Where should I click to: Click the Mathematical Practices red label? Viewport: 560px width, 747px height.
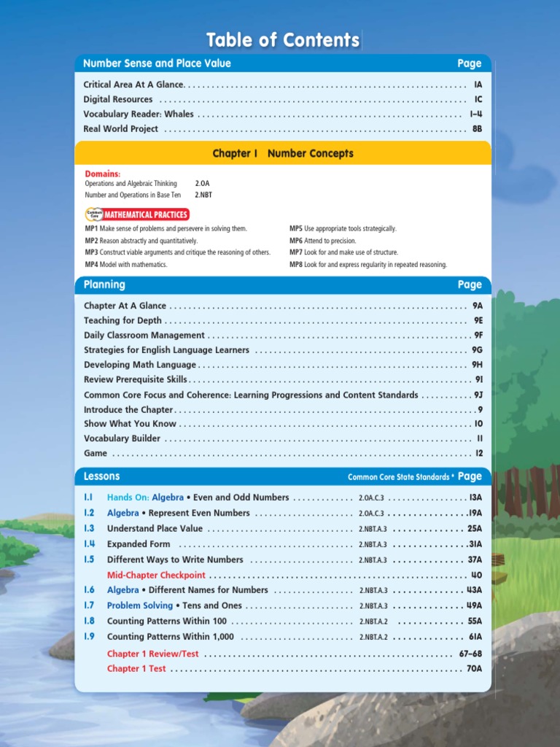pos(146,214)
